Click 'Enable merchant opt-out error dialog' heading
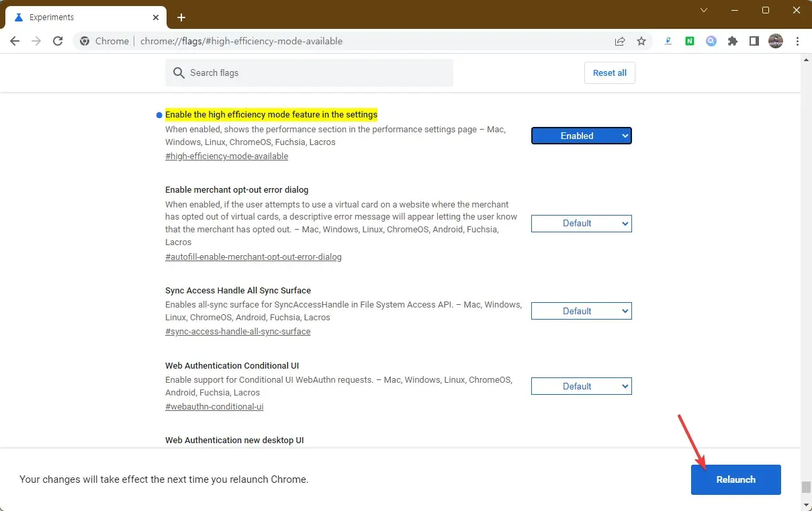This screenshot has width=812, height=511. (237, 190)
